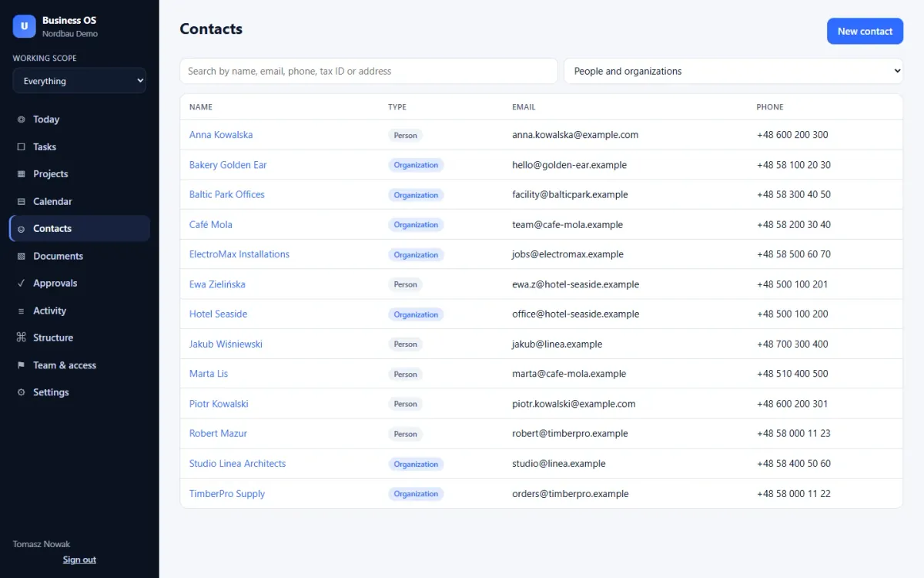
Task: Open Approvals in the sidebar
Action: (x=79, y=284)
